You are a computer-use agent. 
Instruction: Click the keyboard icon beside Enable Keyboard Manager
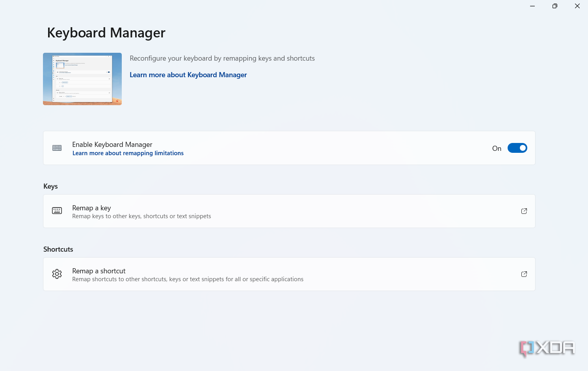click(x=57, y=148)
